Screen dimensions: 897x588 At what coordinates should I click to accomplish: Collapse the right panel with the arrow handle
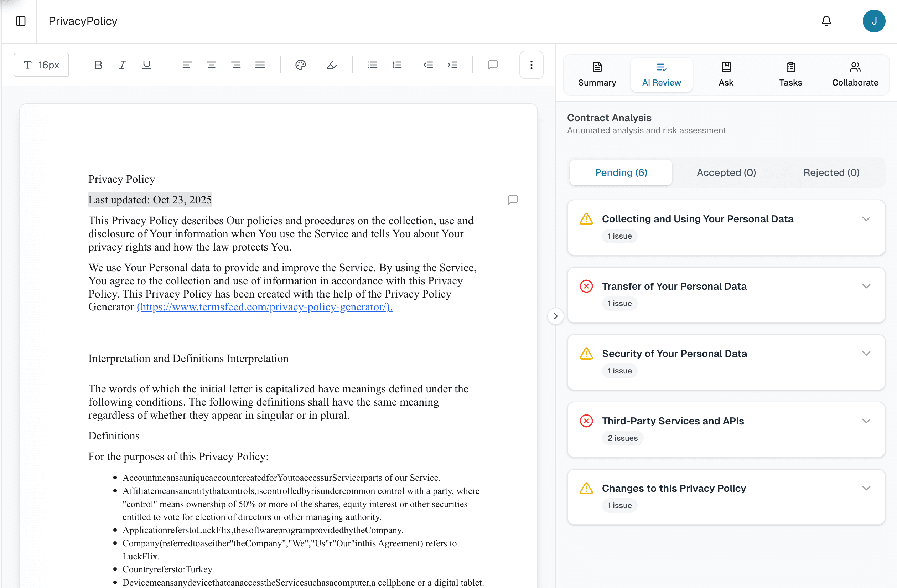click(x=555, y=316)
